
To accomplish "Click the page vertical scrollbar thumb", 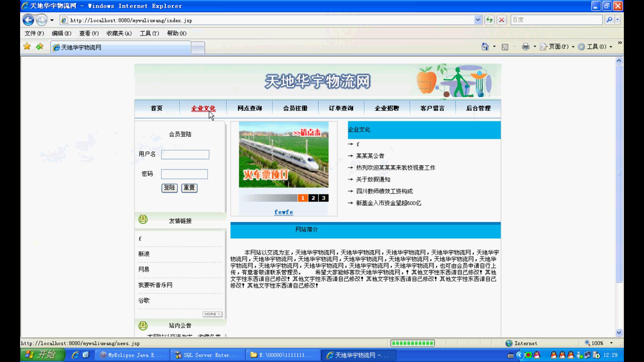I will click(x=619, y=174).
